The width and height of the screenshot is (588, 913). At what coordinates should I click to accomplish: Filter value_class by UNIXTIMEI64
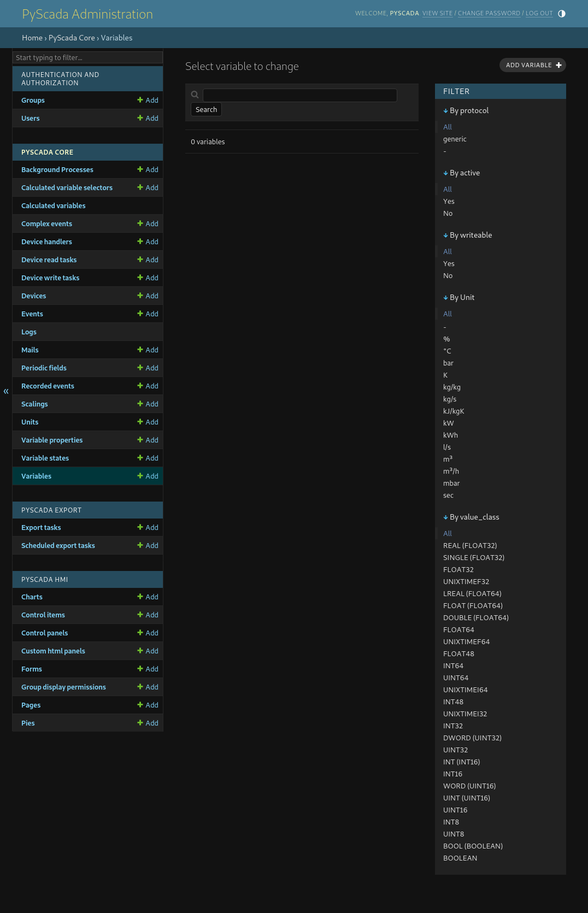465,690
